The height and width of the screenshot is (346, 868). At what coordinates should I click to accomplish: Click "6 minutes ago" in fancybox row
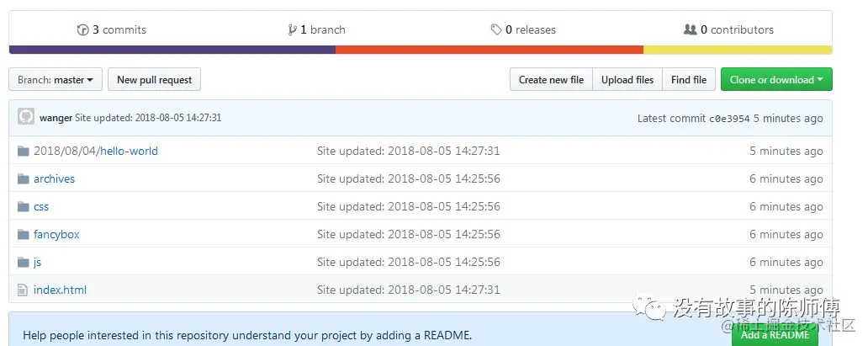(786, 235)
